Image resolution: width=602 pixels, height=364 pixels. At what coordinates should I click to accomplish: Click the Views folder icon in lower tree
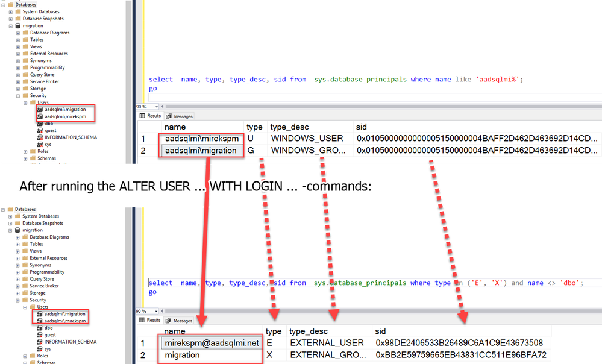(25, 251)
